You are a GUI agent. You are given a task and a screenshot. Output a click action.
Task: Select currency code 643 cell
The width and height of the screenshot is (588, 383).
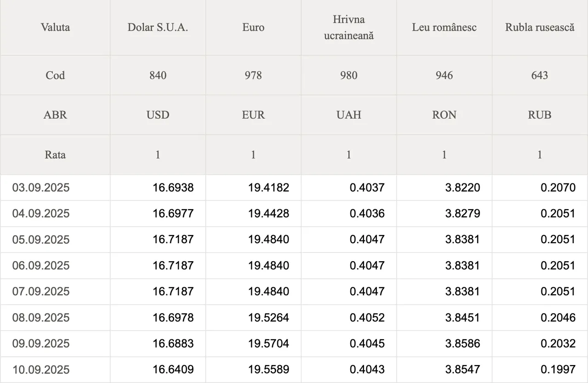coord(540,75)
